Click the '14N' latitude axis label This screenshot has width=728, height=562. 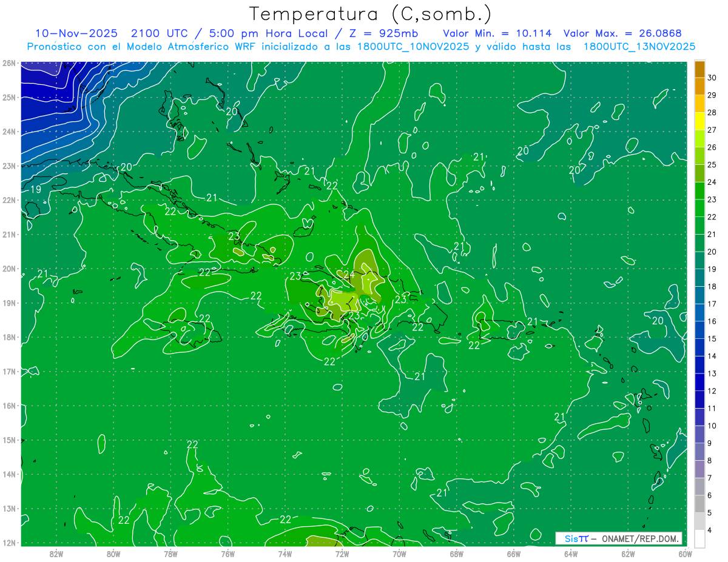coord(8,474)
